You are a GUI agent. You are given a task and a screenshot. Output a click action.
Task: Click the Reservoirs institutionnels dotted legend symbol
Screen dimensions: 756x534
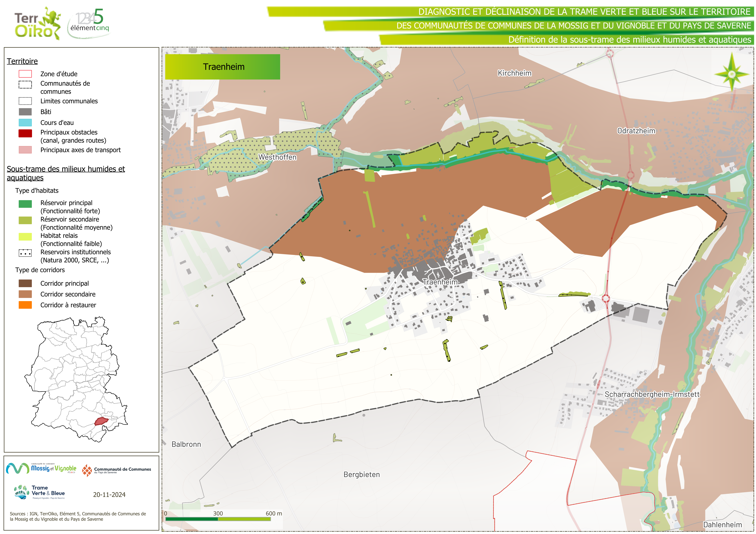25,253
